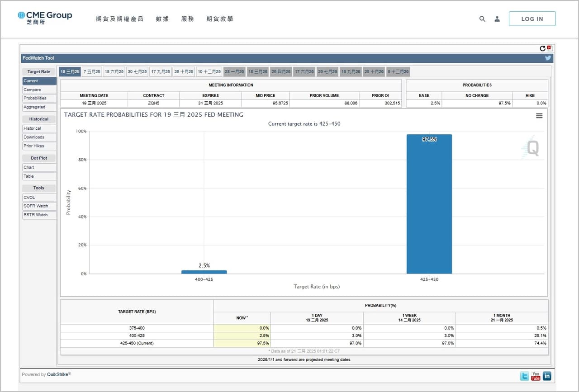Switch to the 10 十二月25 meeting tab
This screenshot has height=392, width=579.
209,71
